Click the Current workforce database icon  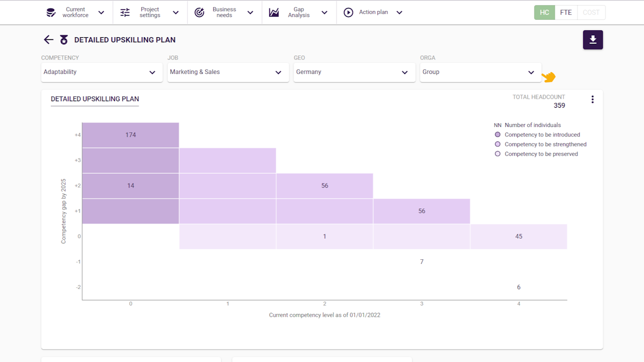click(x=51, y=13)
